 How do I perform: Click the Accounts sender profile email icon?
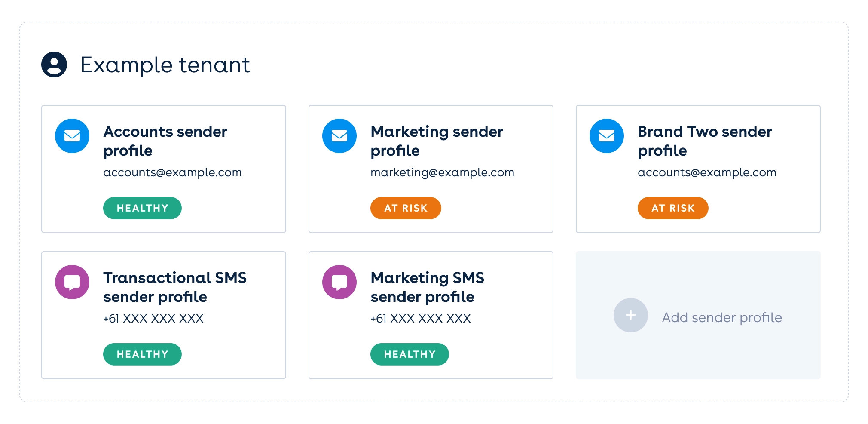coord(72,136)
